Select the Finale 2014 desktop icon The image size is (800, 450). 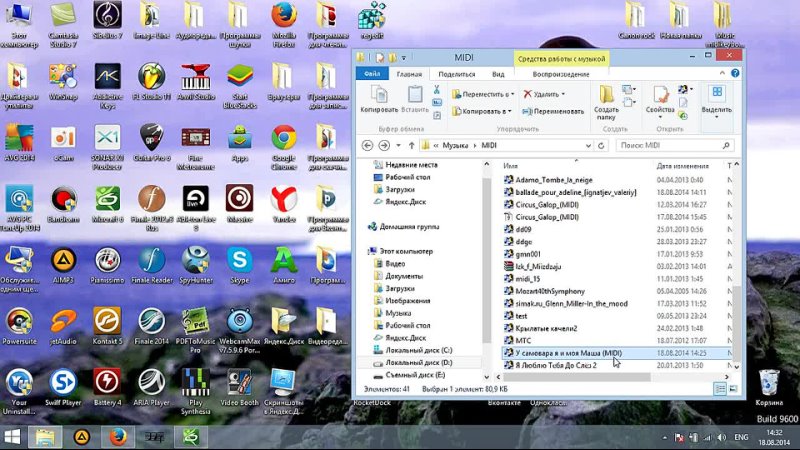pos(152,327)
